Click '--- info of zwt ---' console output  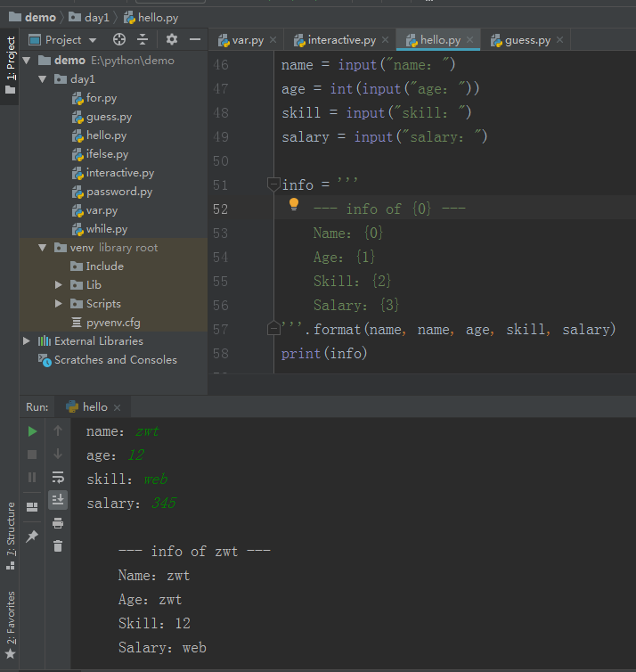[194, 551]
